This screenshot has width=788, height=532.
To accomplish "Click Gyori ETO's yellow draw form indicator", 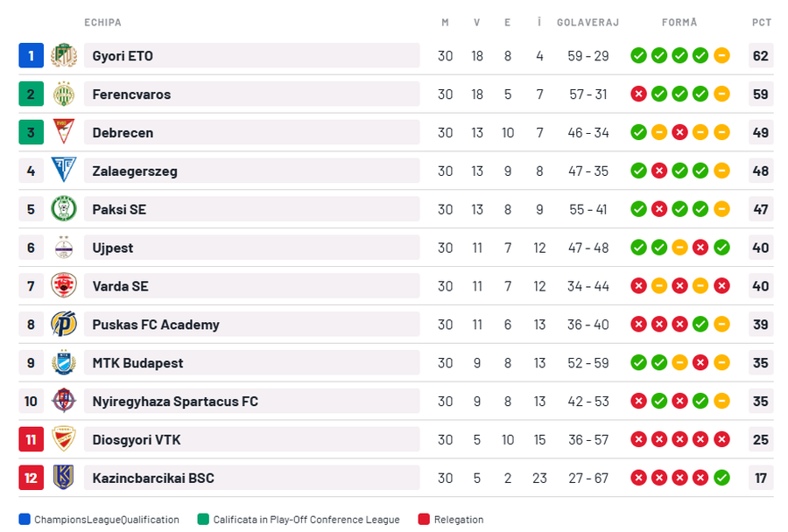I will coord(721,56).
